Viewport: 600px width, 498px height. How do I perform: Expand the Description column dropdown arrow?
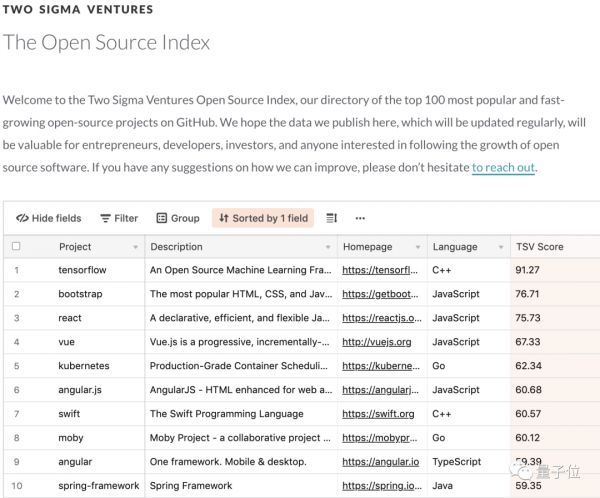327,247
